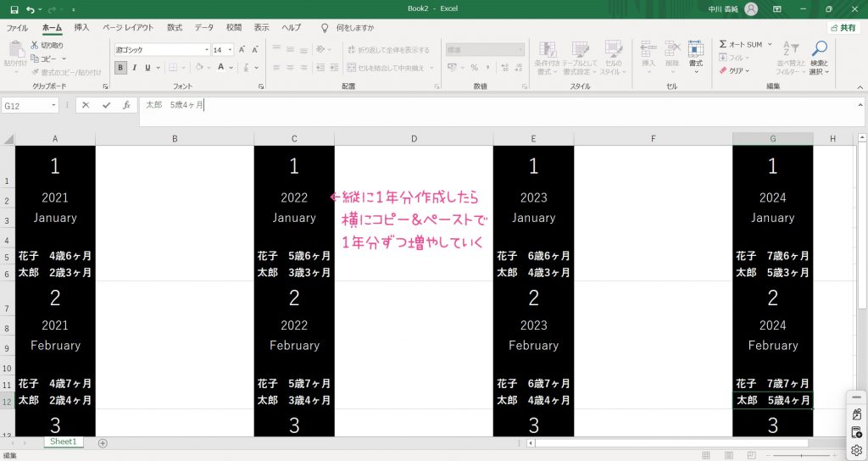
Task: Click the Insert Function fx icon
Action: (x=126, y=105)
